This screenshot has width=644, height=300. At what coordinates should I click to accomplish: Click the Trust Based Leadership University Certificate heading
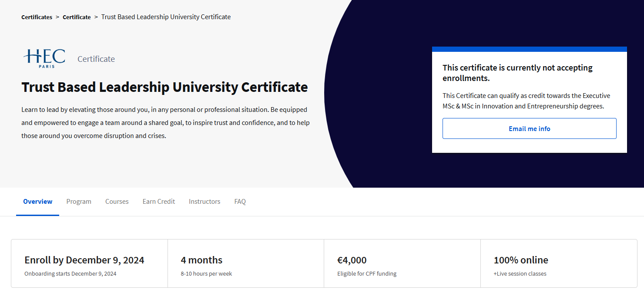tap(164, 87)
